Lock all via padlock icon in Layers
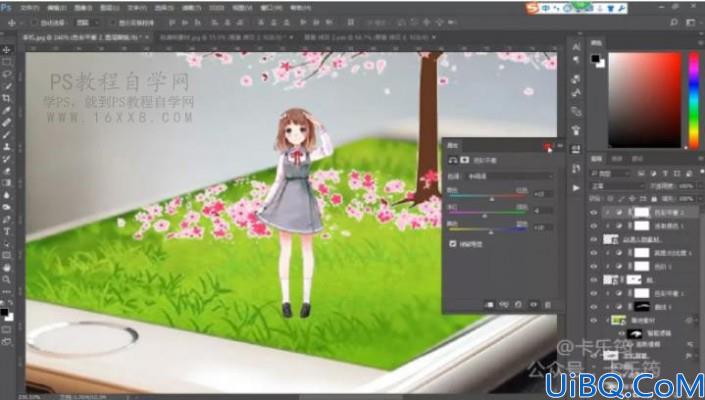 point(654,198)
